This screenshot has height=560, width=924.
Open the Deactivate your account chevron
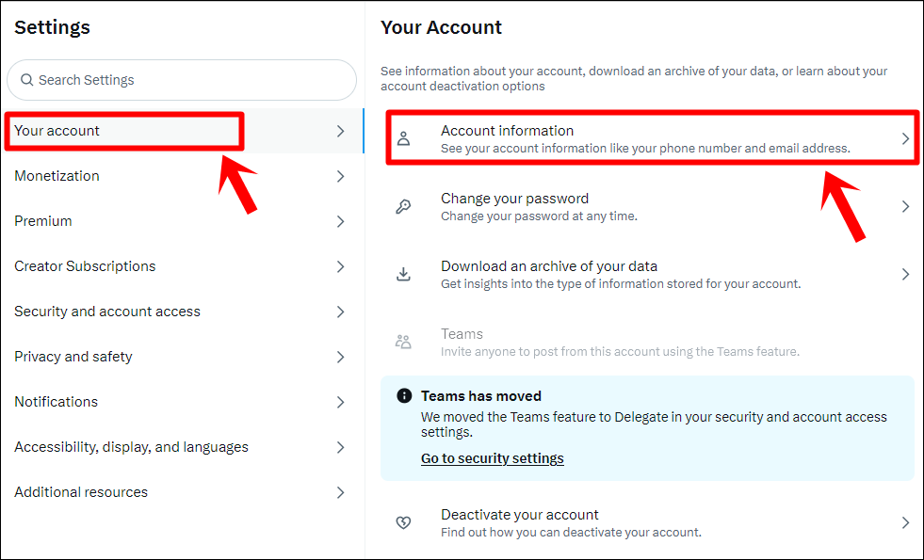[905, 522]
